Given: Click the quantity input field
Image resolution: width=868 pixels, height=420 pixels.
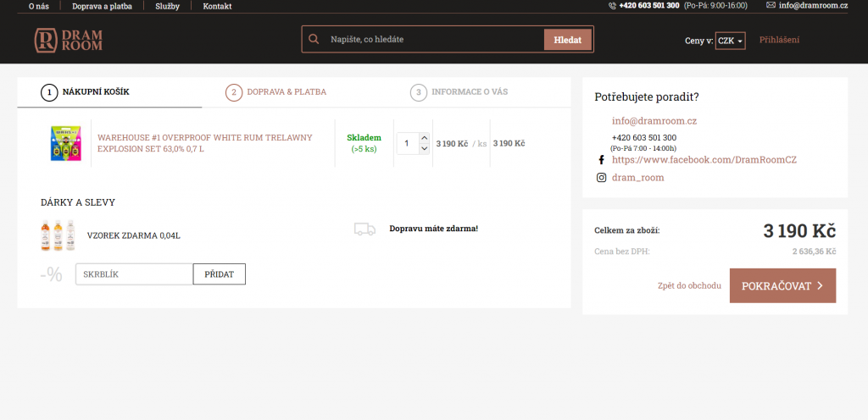Looking at the screenshot, I should coord(408,143).
